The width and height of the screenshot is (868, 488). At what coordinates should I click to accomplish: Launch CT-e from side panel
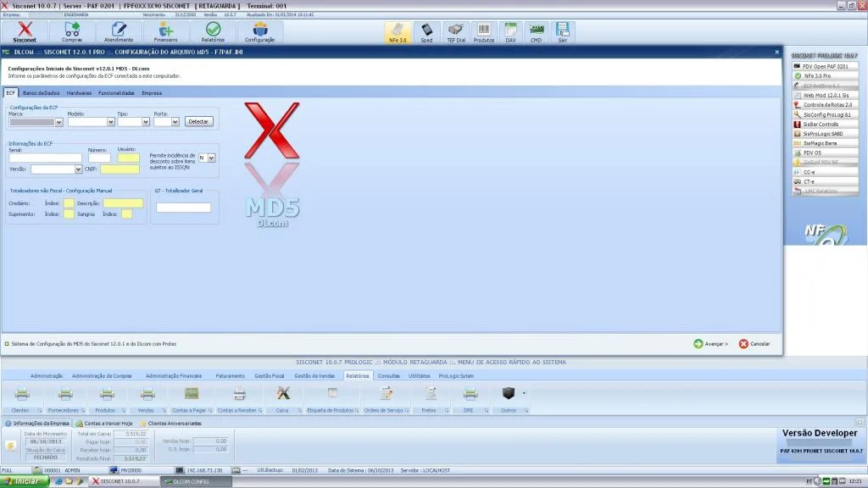pyautogui.click(x=825, y=181)
